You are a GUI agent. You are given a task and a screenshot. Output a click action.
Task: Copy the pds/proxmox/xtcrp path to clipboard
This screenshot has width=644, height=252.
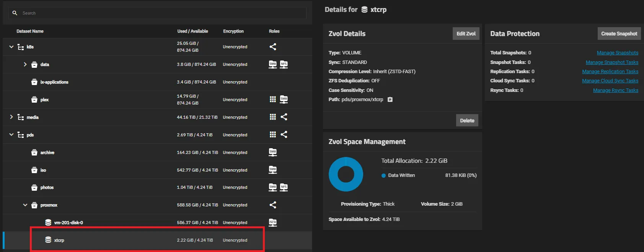390,100
